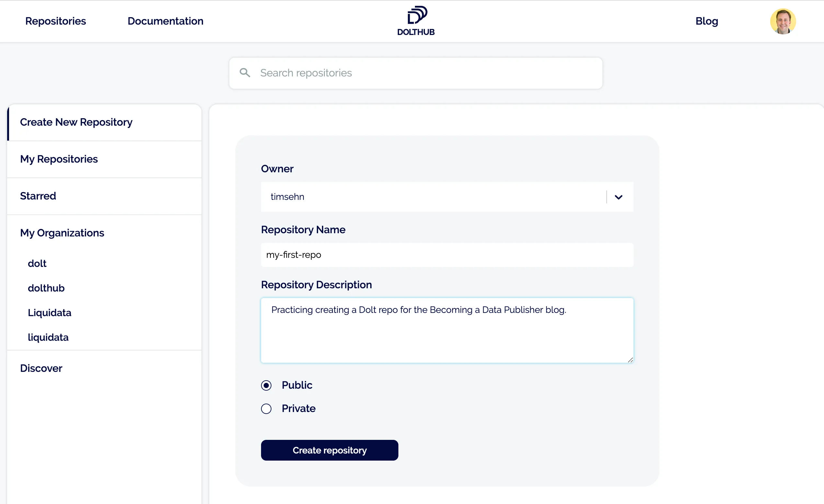Open the Starred section
Viewport: 824px width, 504px height.
[38, 196]
